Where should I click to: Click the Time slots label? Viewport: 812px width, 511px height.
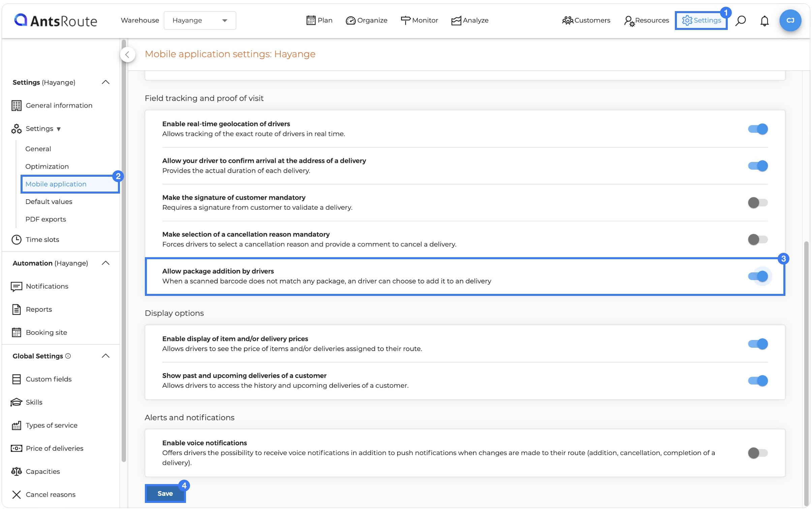point(42,239)
